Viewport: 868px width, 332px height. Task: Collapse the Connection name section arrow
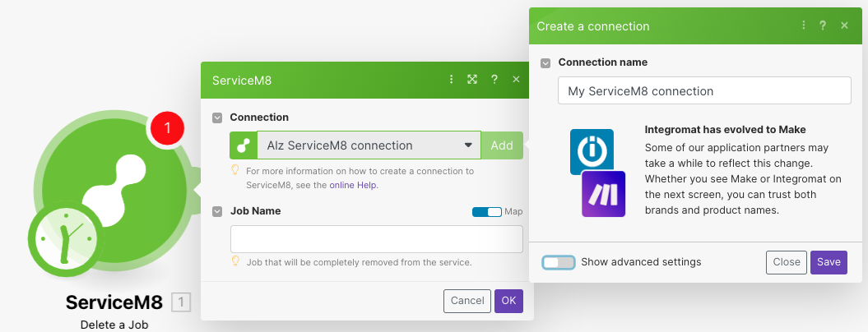pos(545,63)
